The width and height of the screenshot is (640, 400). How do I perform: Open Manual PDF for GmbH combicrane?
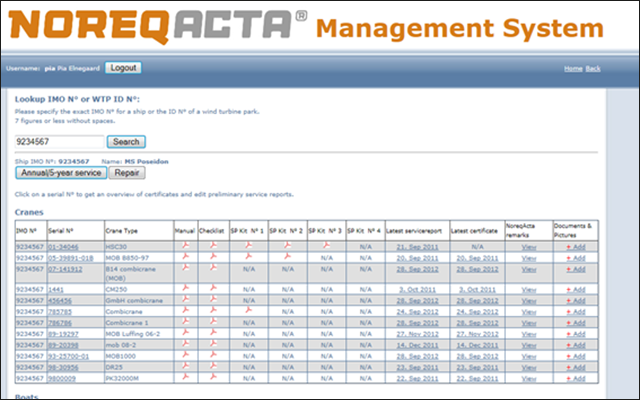(x=186, y=298)
